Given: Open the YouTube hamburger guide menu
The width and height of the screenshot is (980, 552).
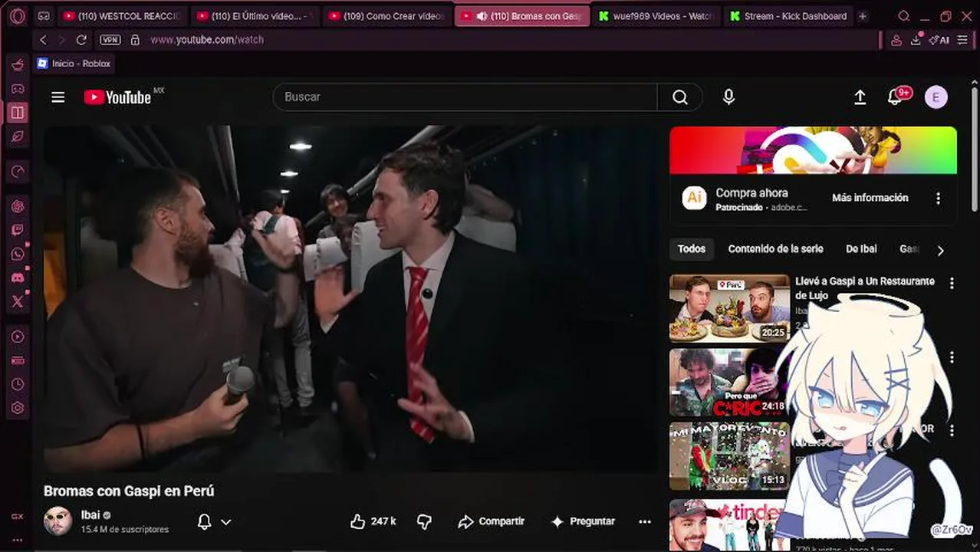Looking at the screenshot, I should 58,97.
